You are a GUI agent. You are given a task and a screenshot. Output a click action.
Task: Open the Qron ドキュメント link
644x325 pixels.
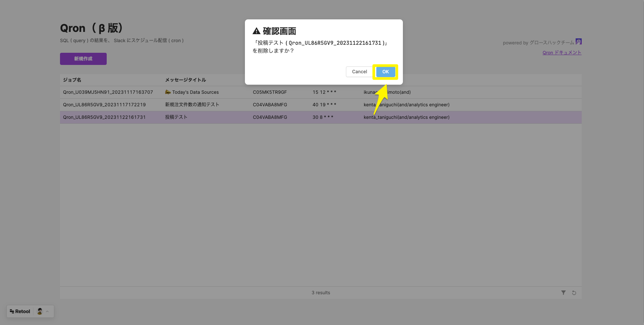562,53
